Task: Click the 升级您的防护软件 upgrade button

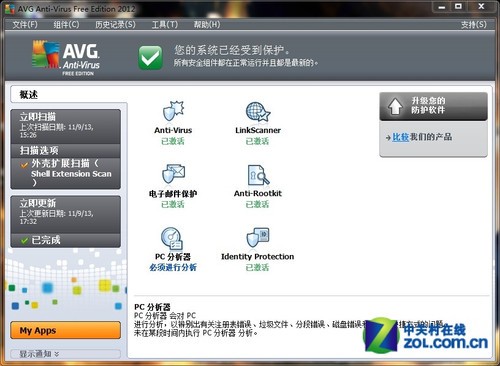Action: [433, 106]
